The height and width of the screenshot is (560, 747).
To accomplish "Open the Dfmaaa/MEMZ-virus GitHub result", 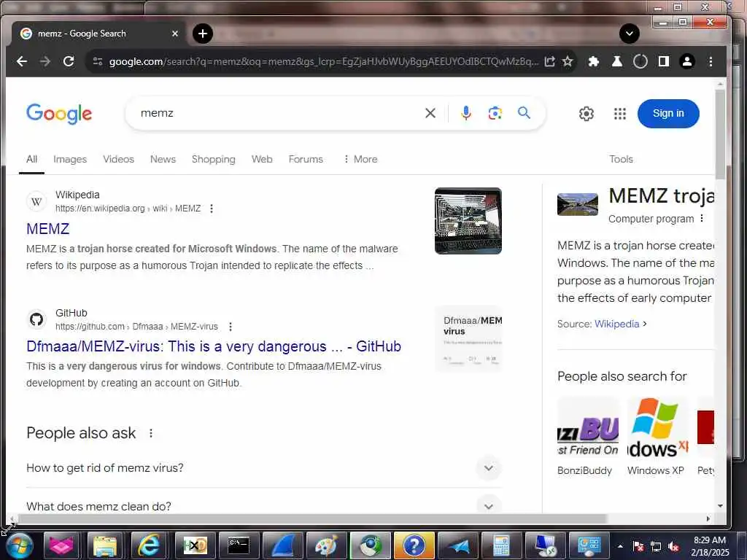I will click(214, 346).
